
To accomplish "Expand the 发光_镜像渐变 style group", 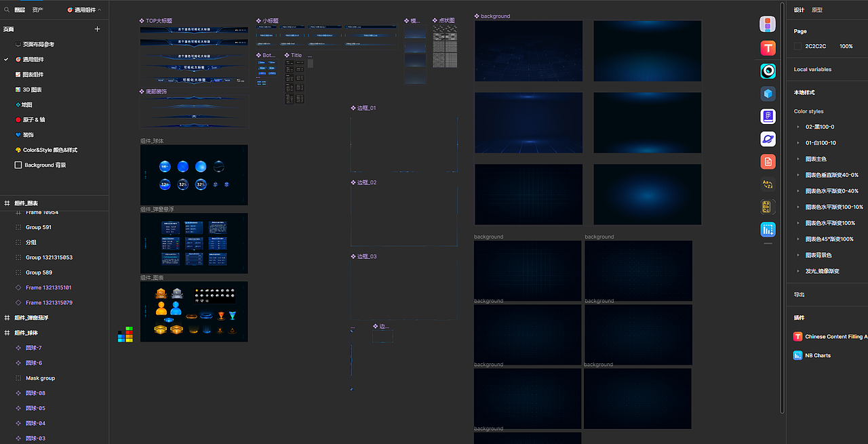I will 797,271.
